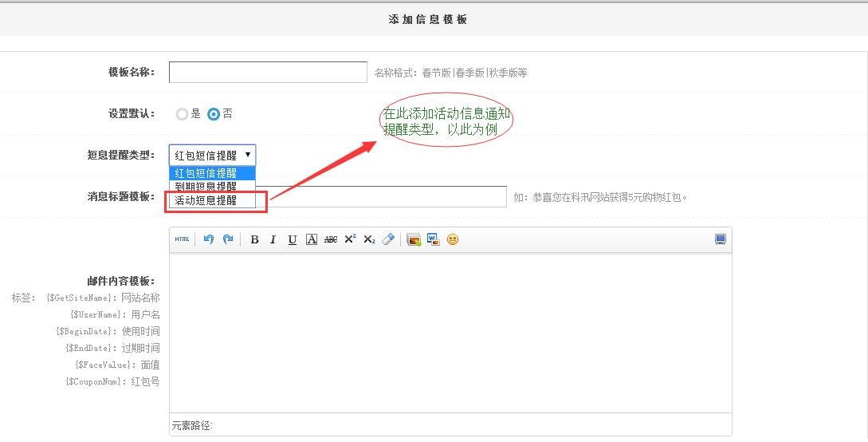
Task: Click inside the 邮件内容模板 editing area
Action: [450, 333]
